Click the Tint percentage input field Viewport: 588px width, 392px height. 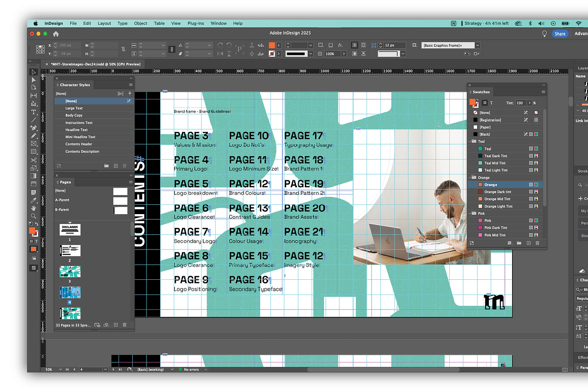[520, 103]
